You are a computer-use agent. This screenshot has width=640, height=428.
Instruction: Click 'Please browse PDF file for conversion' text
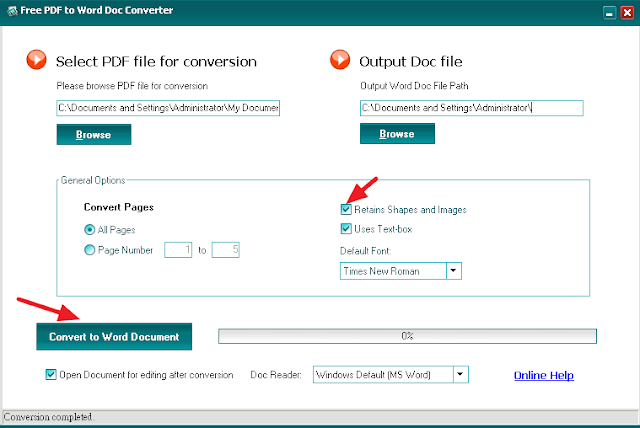coord(132,86)
